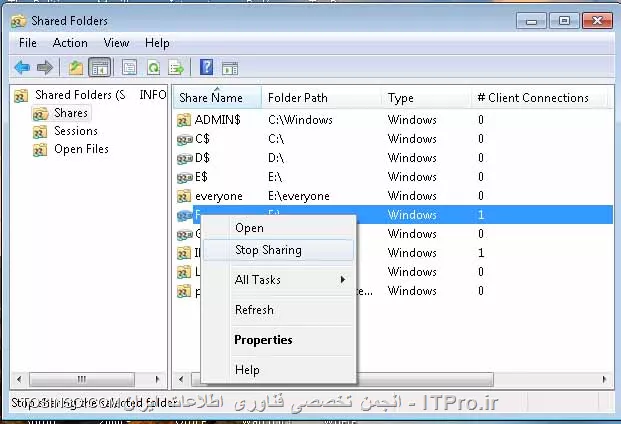Choose Stop Sharing in context menu
This screenshot has width=621, height=424.
[278, 250]
